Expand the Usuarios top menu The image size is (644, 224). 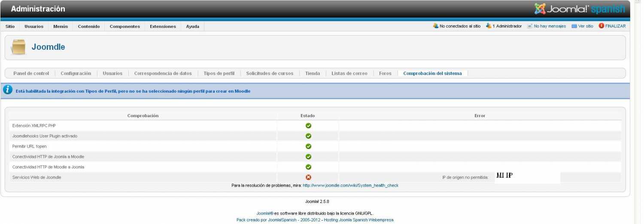pyautogui.click(x=34, y=27)
